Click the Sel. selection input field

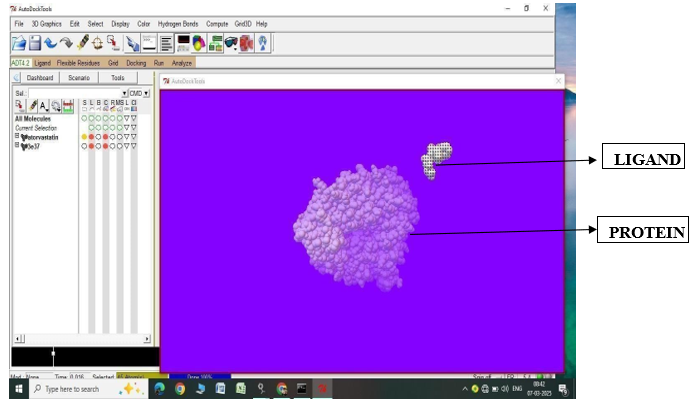(x=77, y=93)
